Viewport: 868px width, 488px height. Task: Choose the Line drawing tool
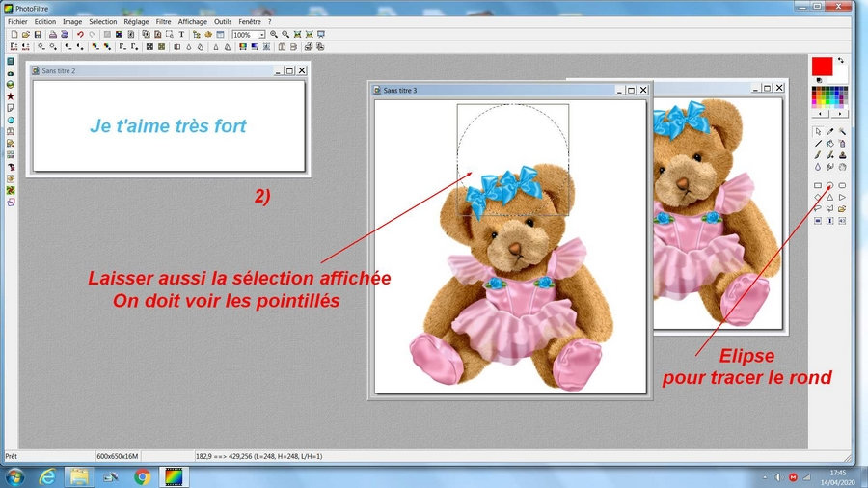[x=818, y=144]
